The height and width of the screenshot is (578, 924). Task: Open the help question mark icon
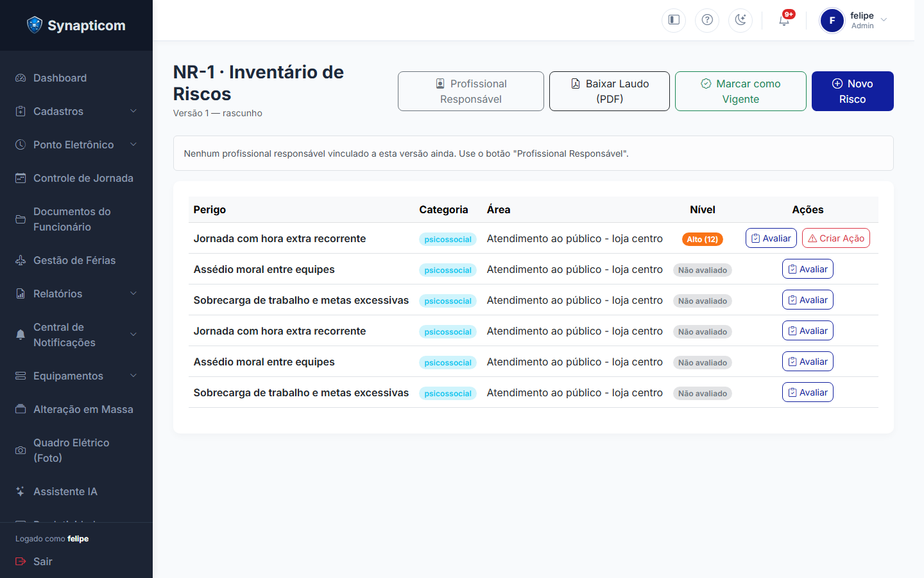click(x=707, y=20)
